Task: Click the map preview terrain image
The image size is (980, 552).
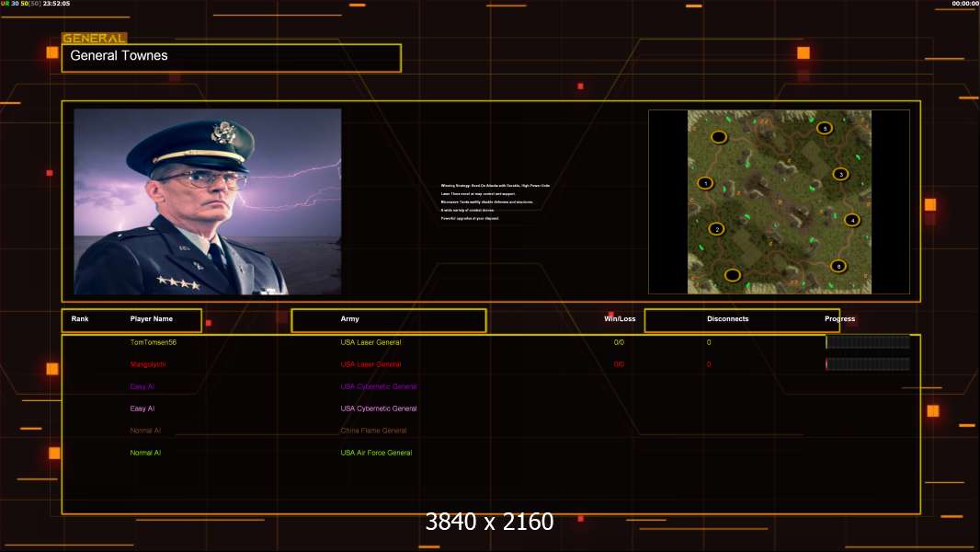Action: click(780, 201)
